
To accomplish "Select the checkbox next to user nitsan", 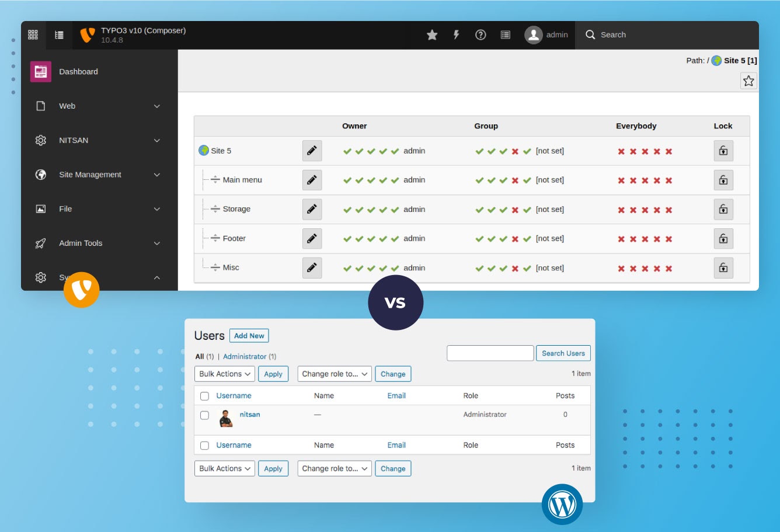I will click(204, 415).
